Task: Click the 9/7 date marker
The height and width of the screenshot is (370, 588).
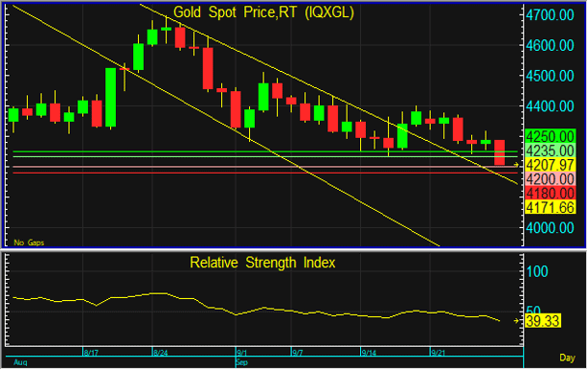Action: pyautogui.click(x=298, y=353)
